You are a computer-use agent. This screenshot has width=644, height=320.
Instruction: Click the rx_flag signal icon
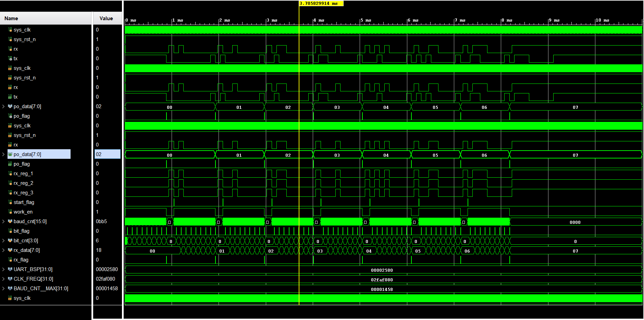pyautogui.click(x=10, y=260)
